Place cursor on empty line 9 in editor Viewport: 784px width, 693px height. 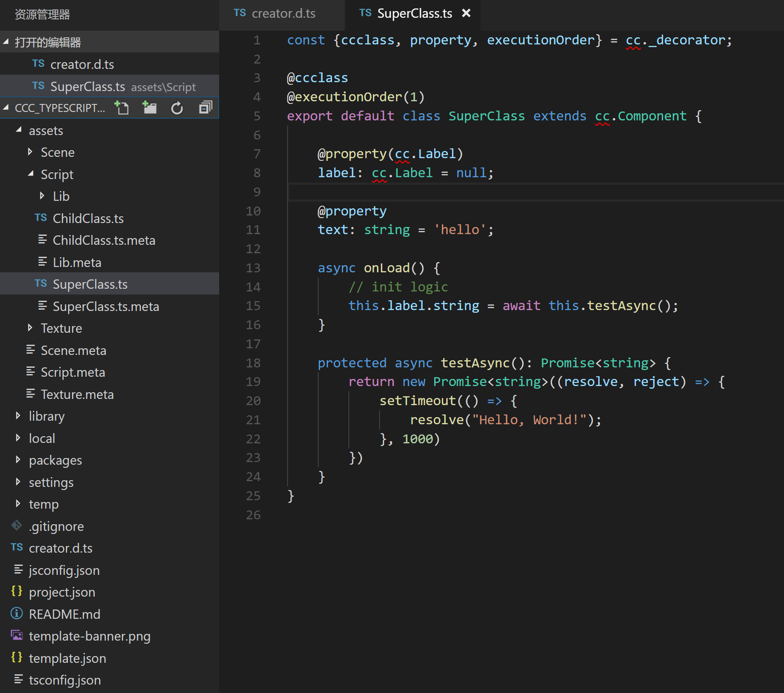pyautogui.click(x=400, y=192)
